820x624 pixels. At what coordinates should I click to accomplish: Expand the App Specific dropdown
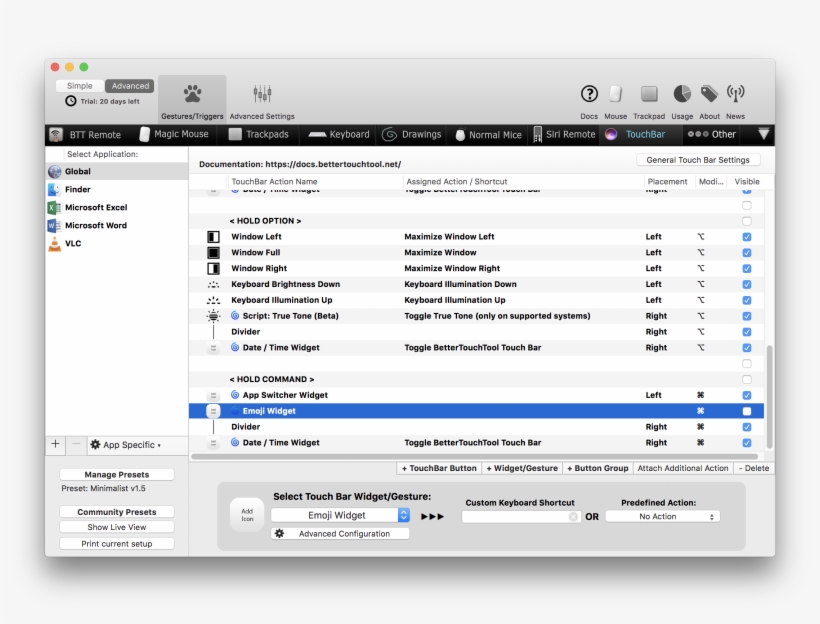tap(125, 445)
